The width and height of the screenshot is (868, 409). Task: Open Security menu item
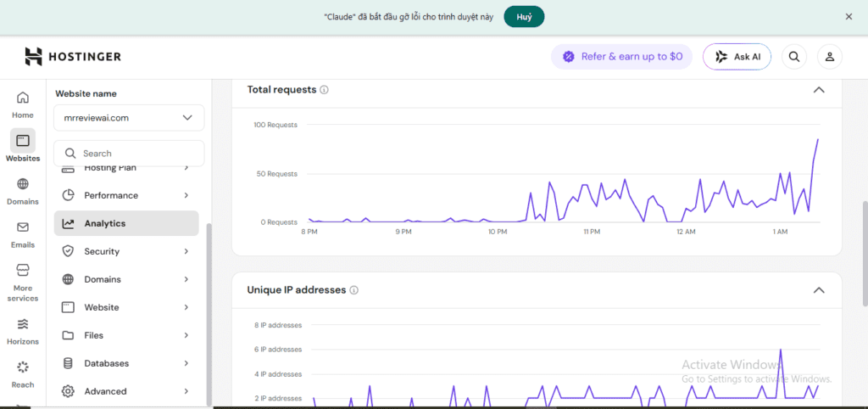coord(126,251)
